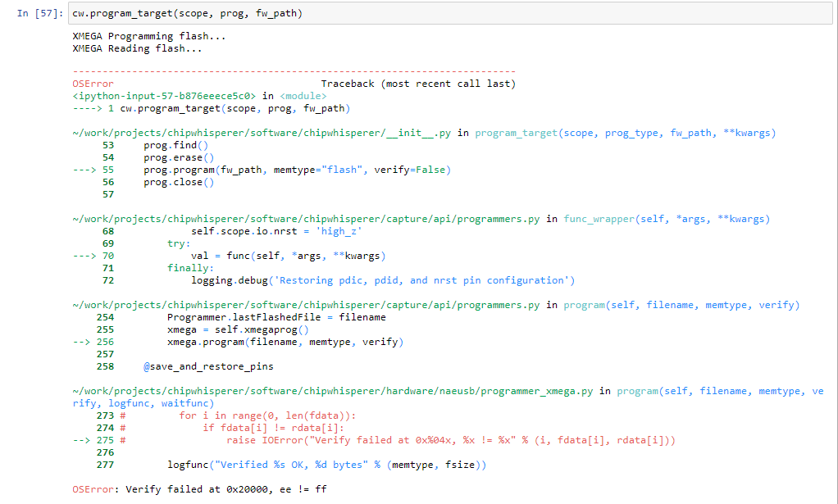838x504 pixels.
Task: Click line 56 prog.close() in traceback
Action: tap(179, 182)
